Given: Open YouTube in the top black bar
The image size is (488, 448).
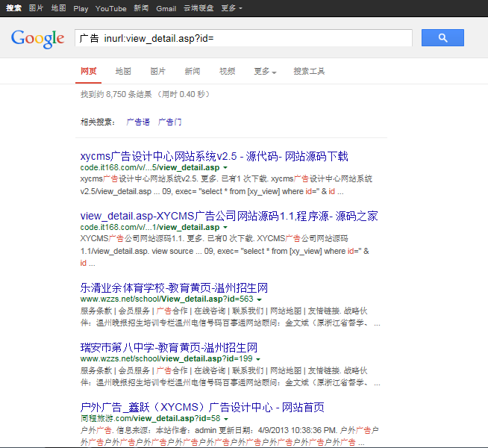Looking at the screenshot, I should click(x=110, y=9).
